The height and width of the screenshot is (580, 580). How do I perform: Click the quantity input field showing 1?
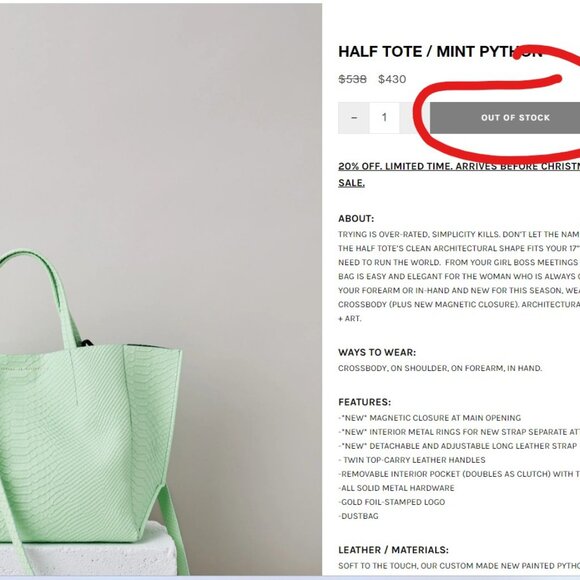point(384,118)
